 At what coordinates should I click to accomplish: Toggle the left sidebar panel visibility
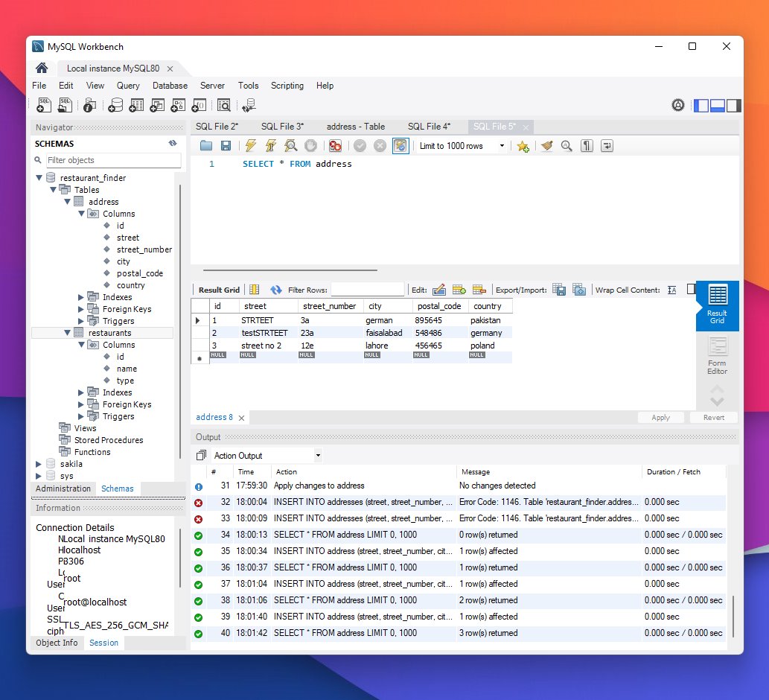[701, 106]
